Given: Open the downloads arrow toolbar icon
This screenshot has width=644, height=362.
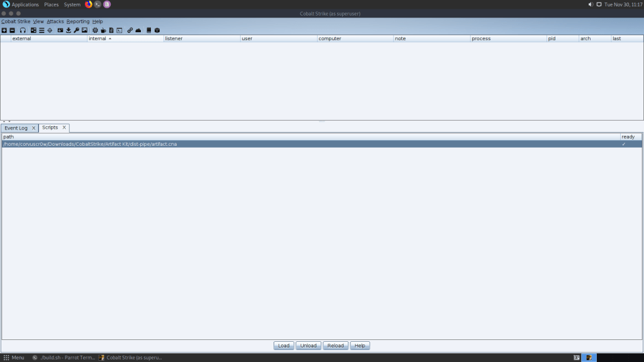Looking at the screenshot, I should coord(69,30).
